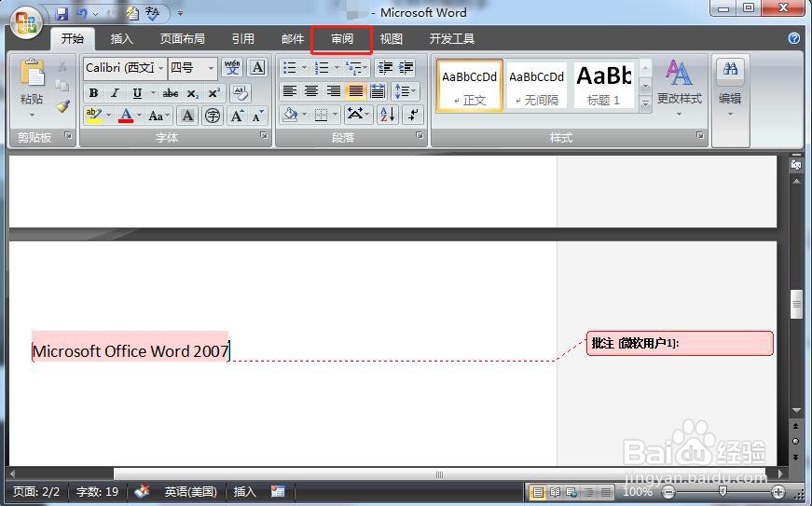Apply the 正文 style
The width and height of the screenshot is (812, 506).
[469, 86]
